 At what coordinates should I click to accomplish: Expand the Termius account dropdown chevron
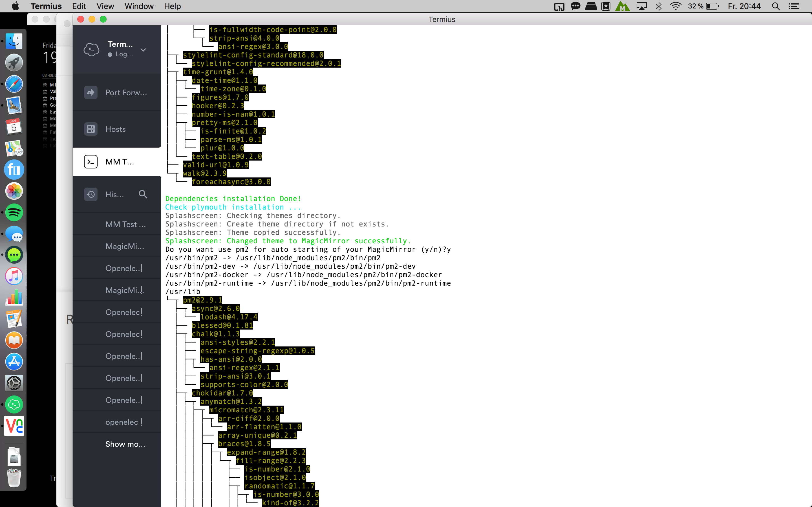coord(143,50)
